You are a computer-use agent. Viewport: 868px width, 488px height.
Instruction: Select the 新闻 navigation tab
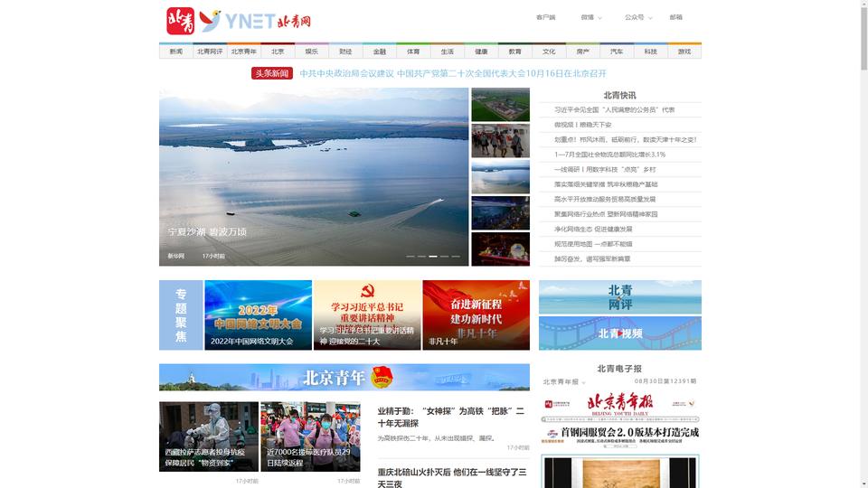176,52
